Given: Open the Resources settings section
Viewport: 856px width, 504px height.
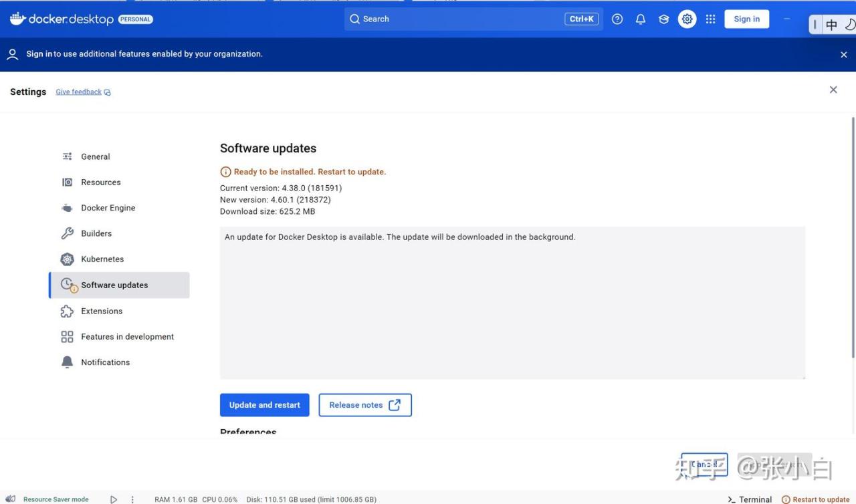Looking at the screenshot, I should 100,182.
